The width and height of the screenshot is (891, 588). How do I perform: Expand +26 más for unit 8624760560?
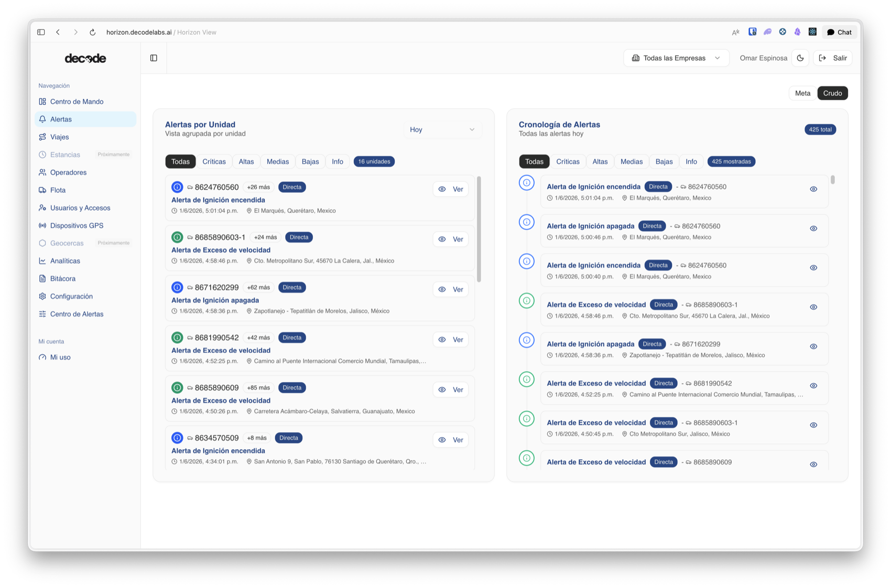coord(258,187)
